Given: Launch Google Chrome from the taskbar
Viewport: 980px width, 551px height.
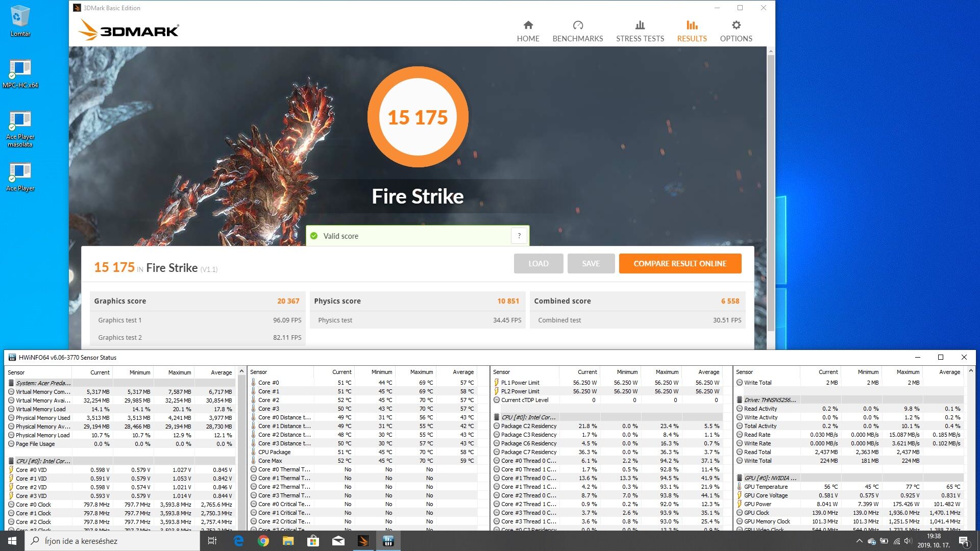Looking at the screenshot, I should click(x=263, y=541).
